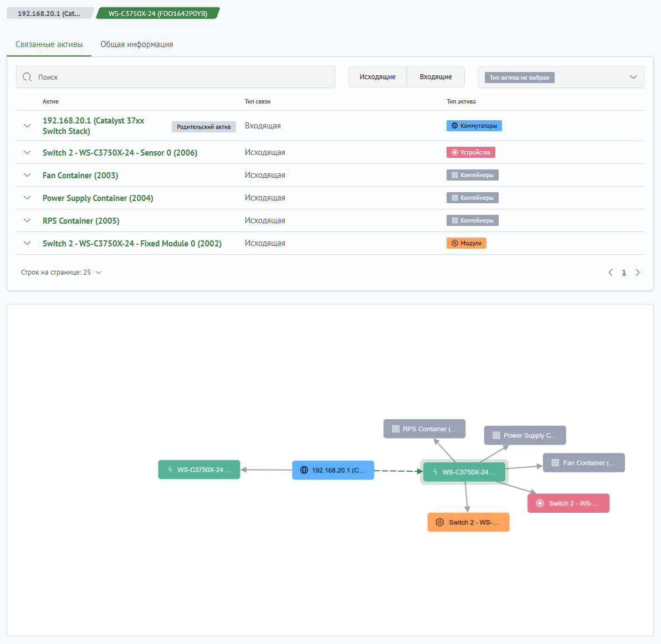Click the globe icon in Коммутаторы tag
This screenshot has height=644, width=661.
click(x=454, y=126)
